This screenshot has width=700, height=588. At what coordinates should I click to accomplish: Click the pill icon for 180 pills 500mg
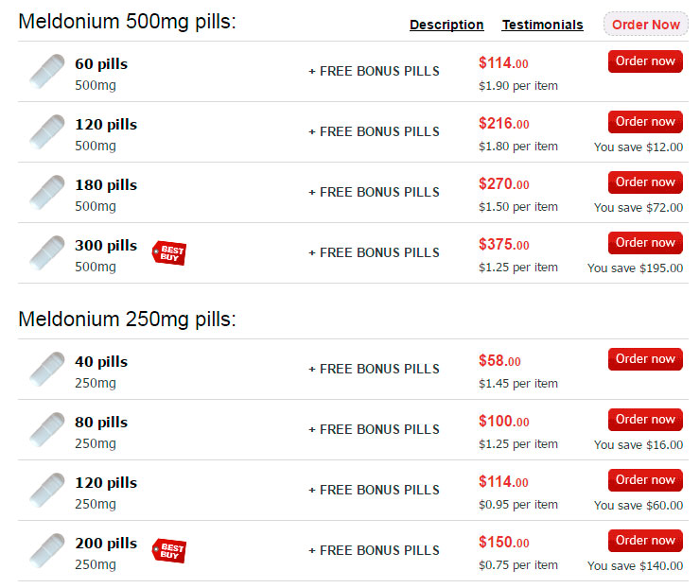tap(47, 192)
